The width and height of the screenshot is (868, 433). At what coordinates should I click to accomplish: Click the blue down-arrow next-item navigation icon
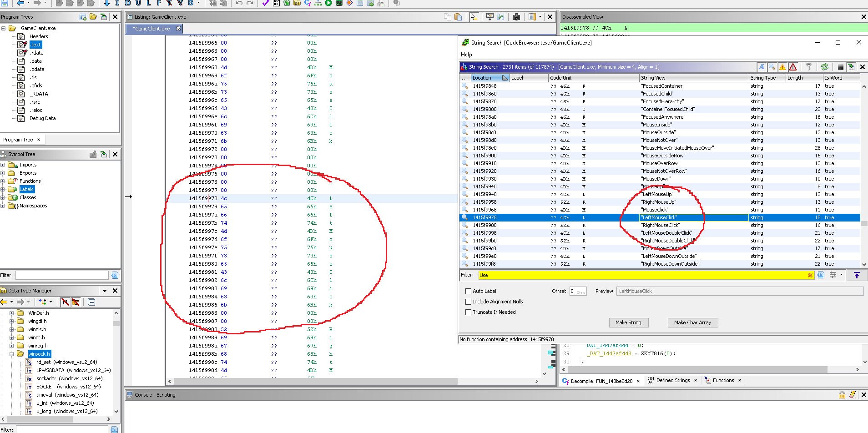pos(107,3)
